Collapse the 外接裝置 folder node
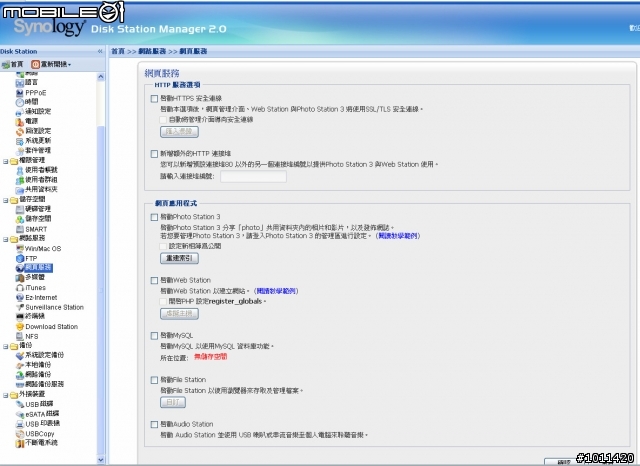The width and height of the screenshot is (640, 466). pos(5,395)
